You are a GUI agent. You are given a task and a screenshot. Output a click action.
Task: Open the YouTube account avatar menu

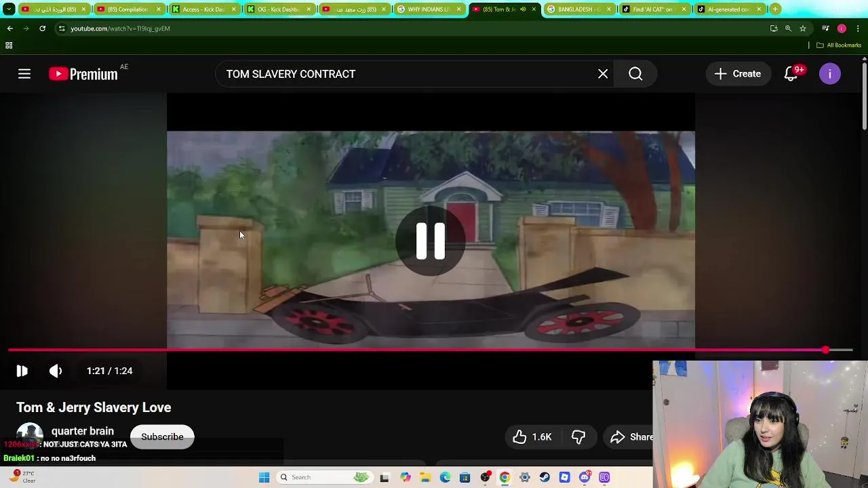[x=830, y=74]
